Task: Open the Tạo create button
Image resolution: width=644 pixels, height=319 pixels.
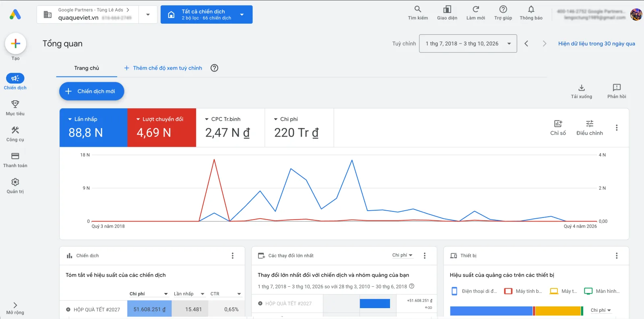Action: (x=15, y=43)
